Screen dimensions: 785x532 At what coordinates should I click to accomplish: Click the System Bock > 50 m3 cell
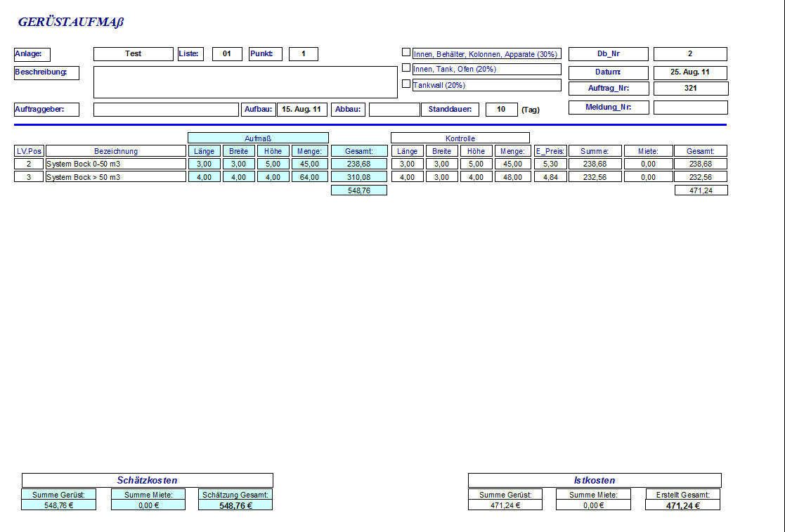[x=115, y=177]
